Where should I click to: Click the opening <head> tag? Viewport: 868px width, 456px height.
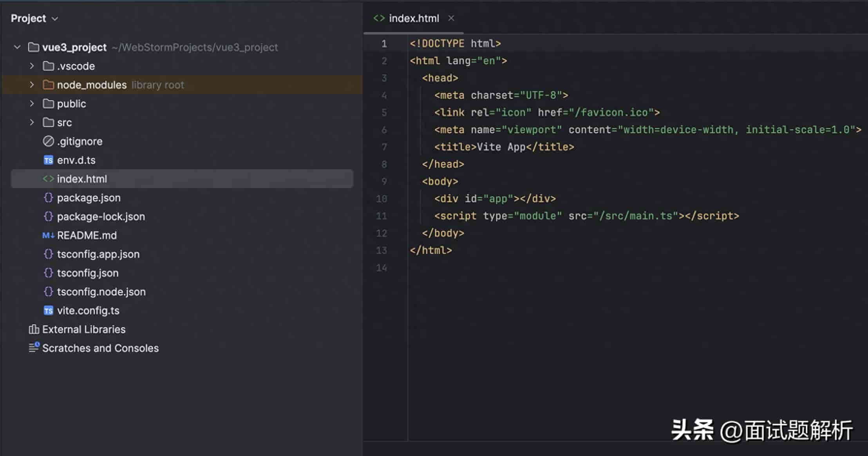click(440, 78)
